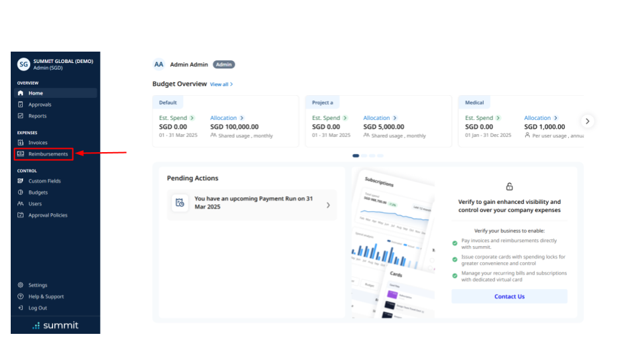Expand Allocation chevron in Project a card
644x362 pixels.
click(x=394, y=118)
